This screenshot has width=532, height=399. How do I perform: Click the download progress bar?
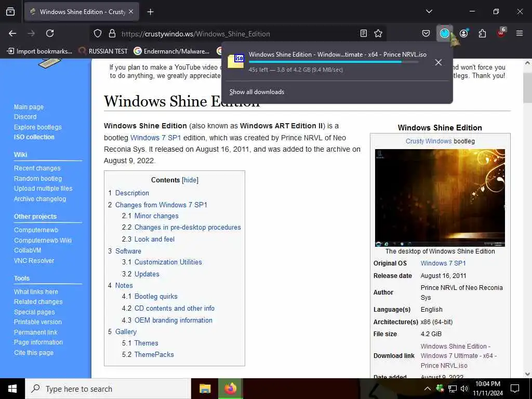(x=333, y=62)
